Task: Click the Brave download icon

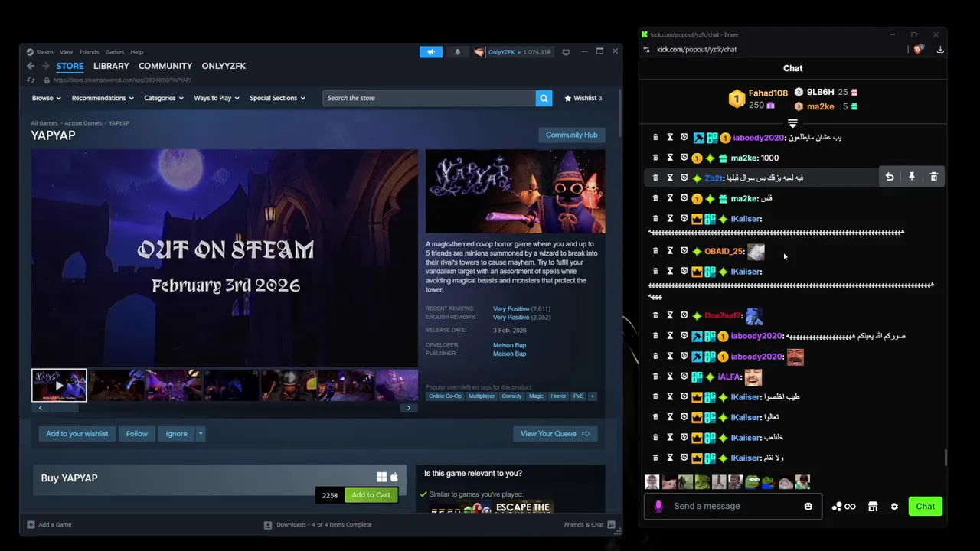Action: coord(940,49)
